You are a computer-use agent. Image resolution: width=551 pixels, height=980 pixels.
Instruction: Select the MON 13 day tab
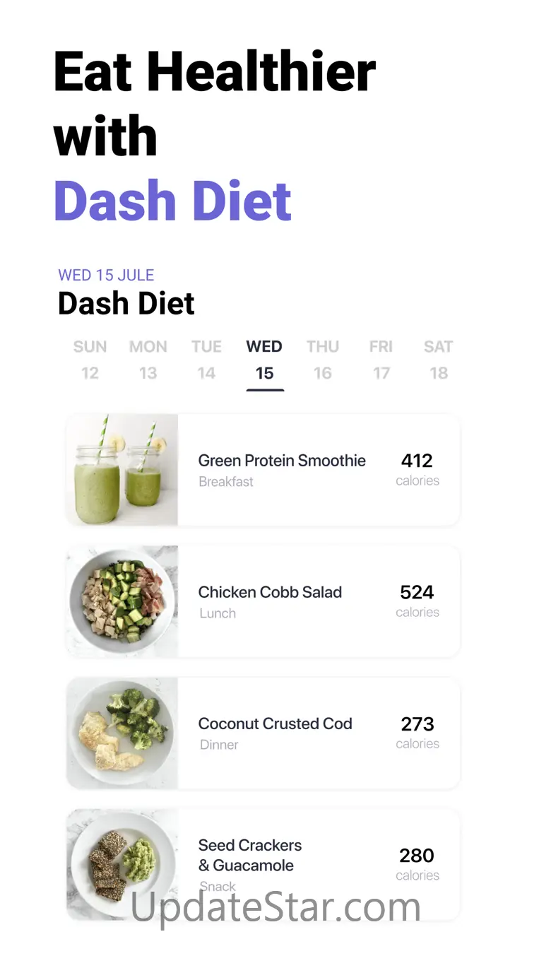pyautogui.click(x=148, y=360)
